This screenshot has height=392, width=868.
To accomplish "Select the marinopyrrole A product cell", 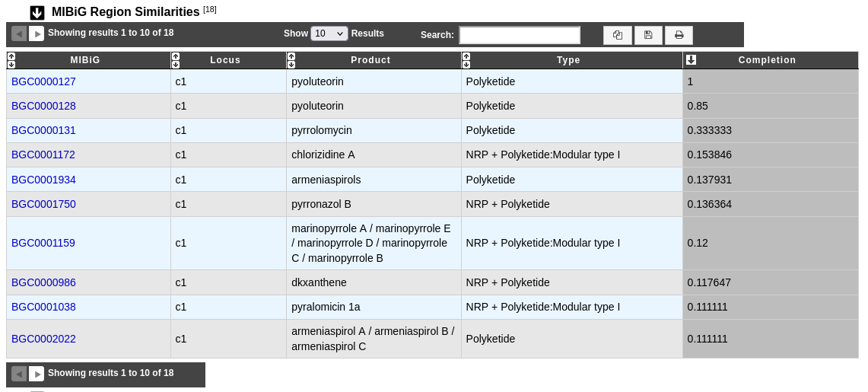I will [374, 243].
